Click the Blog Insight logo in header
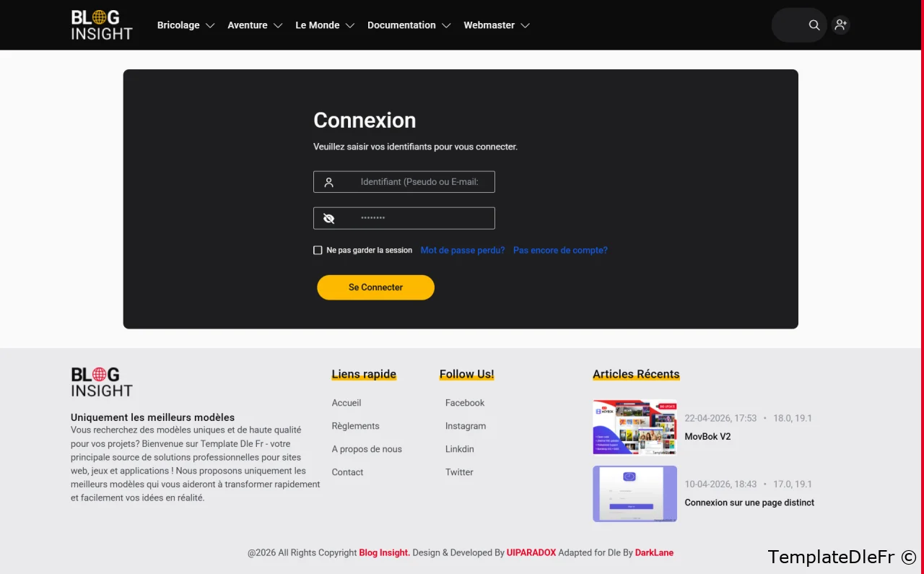The image size is (924, 574). [x=102, y=25]
